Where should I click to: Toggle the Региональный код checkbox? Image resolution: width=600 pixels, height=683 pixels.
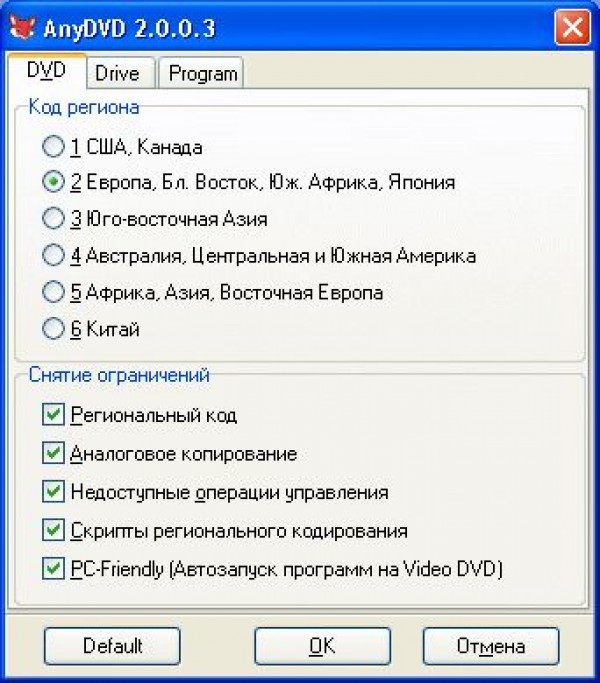click(53, 414)
